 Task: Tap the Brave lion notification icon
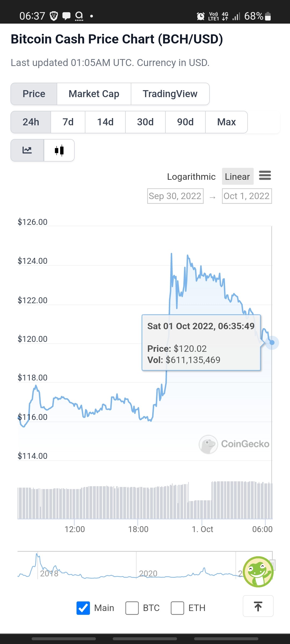pos(54,16)
